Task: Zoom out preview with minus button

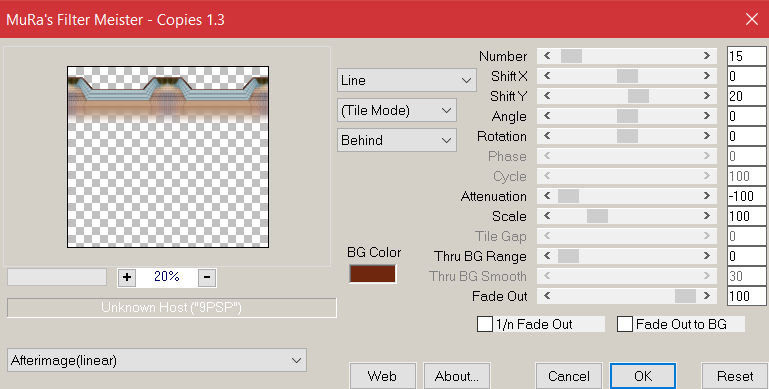Action: 207,277
